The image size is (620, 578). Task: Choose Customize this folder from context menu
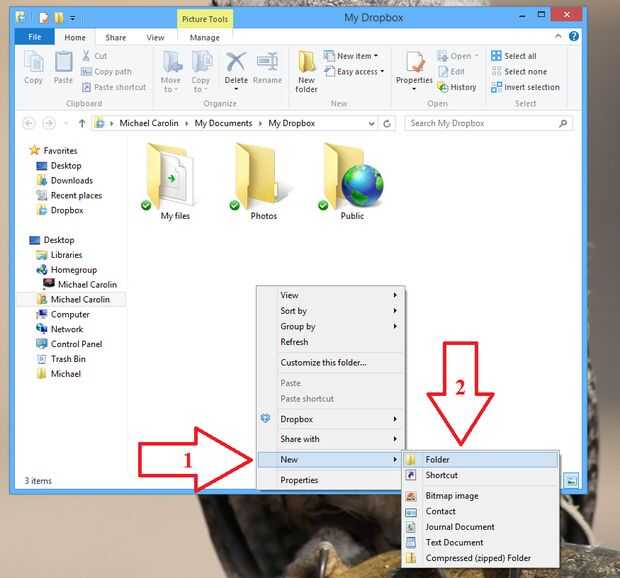point(331,363)
